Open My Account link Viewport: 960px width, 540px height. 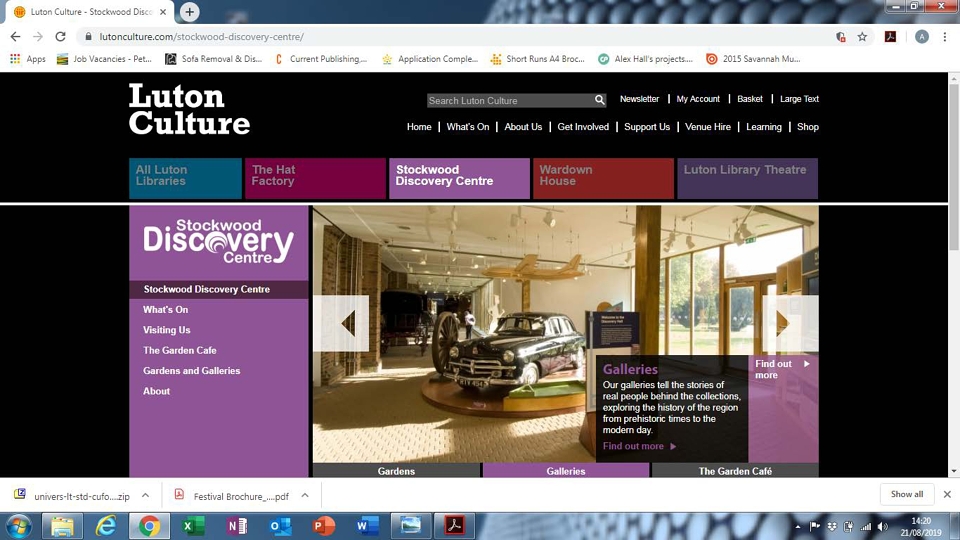(698, 99)
